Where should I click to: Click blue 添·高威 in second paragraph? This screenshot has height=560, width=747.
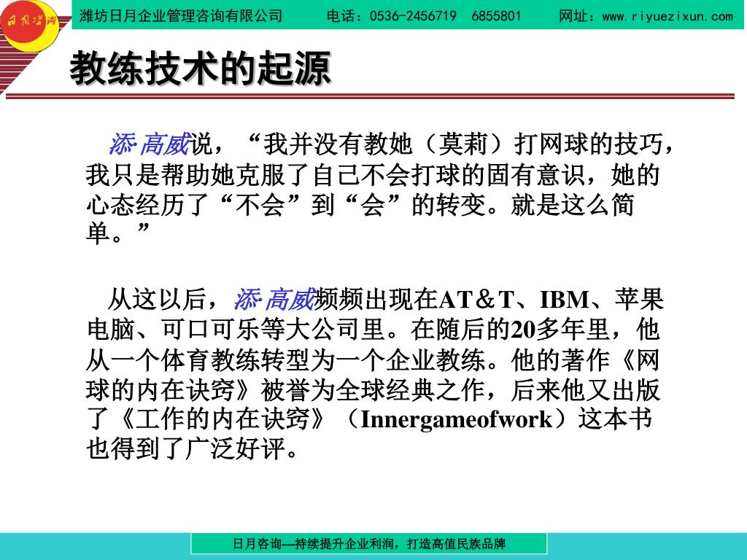(274, 300)
